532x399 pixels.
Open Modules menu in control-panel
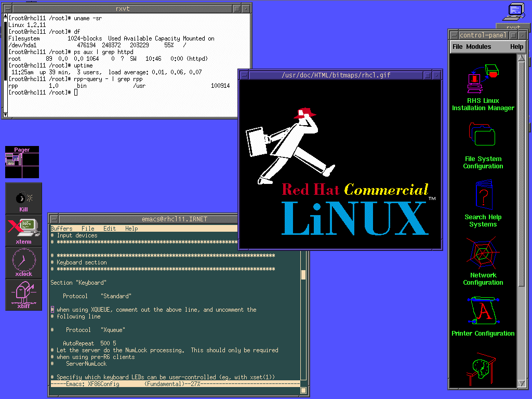[x=478, y=47]
